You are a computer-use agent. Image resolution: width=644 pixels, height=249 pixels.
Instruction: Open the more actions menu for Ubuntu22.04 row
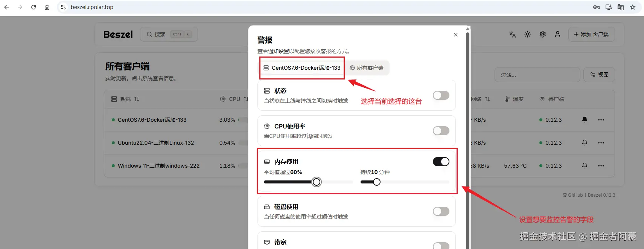point(601,143)
